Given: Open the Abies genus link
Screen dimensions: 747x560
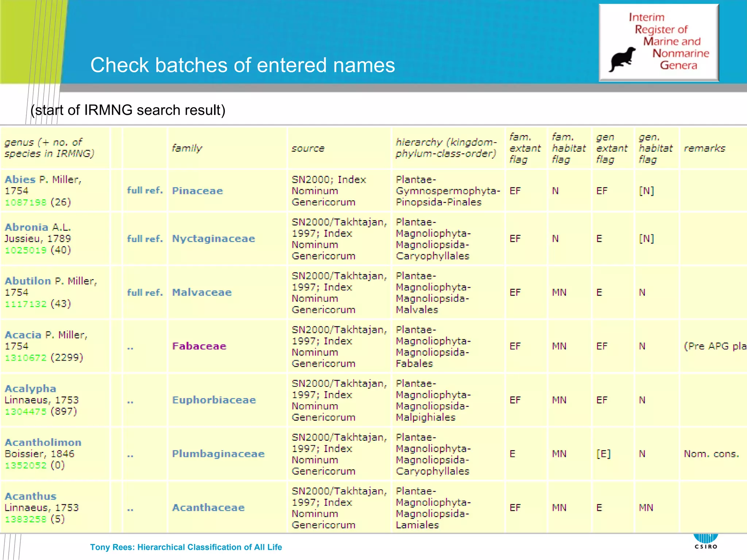Looking at the screenshot, I should tap(20, 179).
